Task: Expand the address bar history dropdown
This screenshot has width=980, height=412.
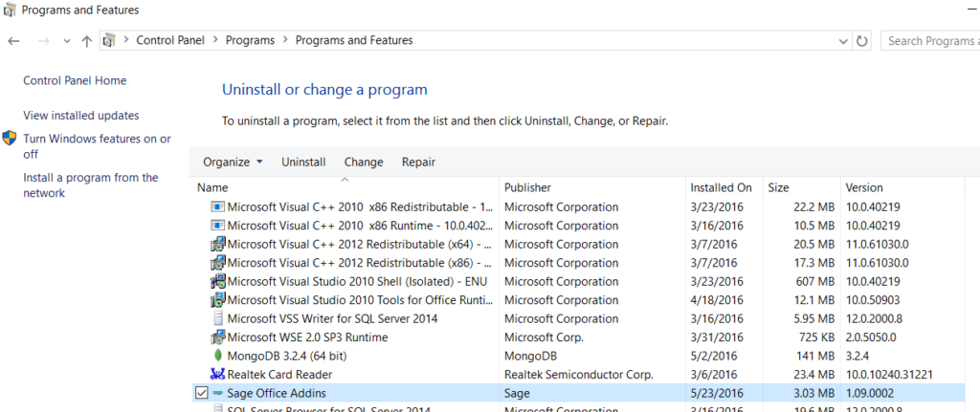Action: (842, 41)
